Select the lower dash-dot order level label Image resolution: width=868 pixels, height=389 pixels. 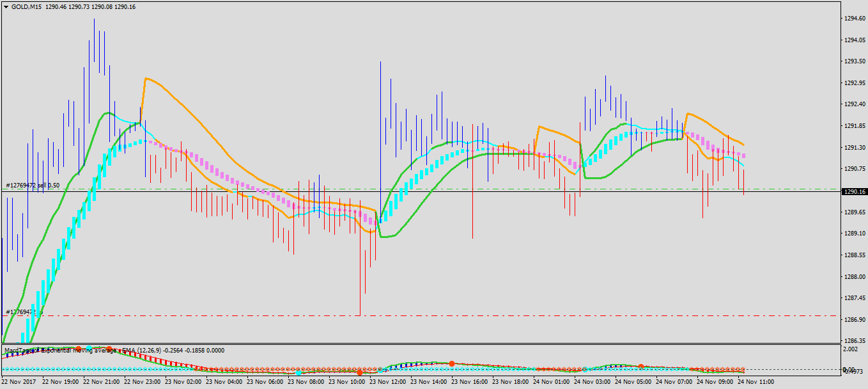point(21,312)
